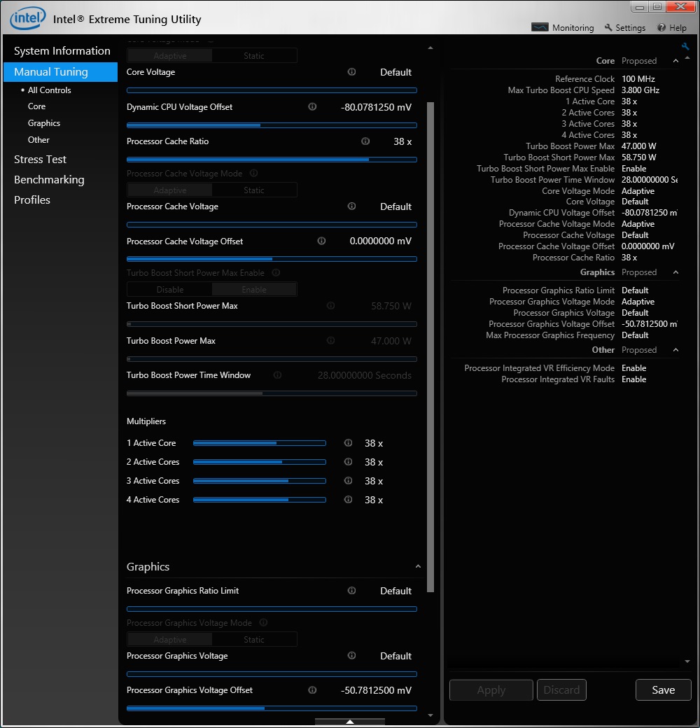Click the Processor Cache Voltage Offset slider
Screen dimensions: 700x728
[272, 259]
